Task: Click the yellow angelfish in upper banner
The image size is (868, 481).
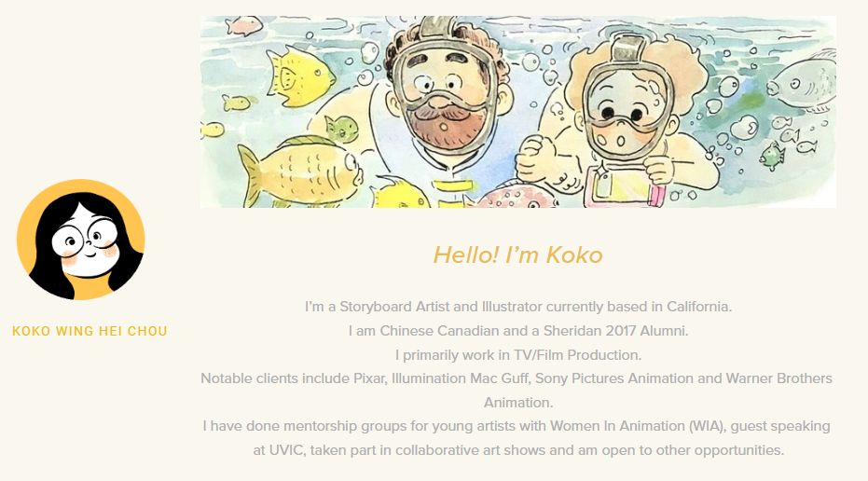Action: coord(297,76)
